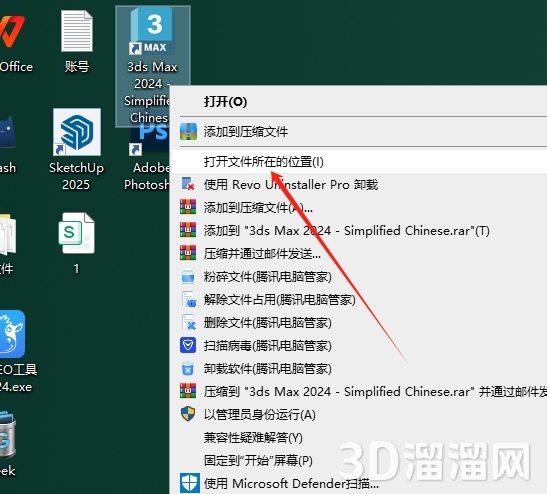Choose 添加到压缩文件 with blue archive icon
The height and width of the screenshot is (494, 547).
point(359,132)
